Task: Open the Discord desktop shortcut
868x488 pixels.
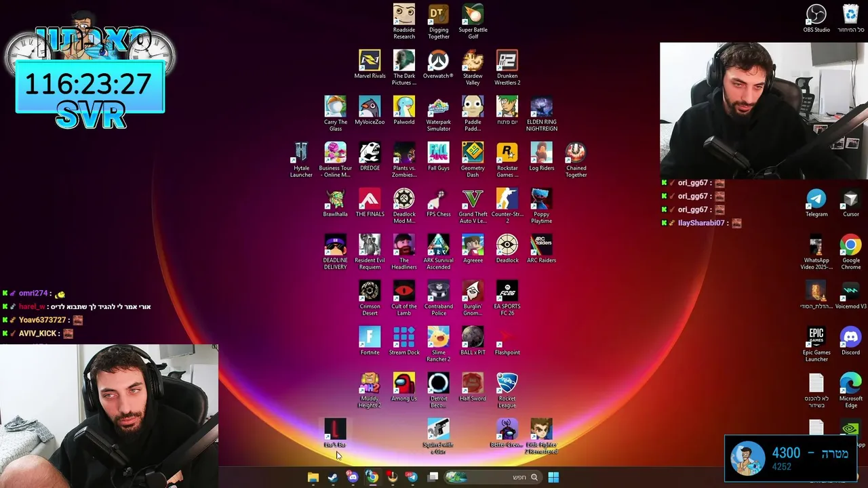Action: click(851, 341)
